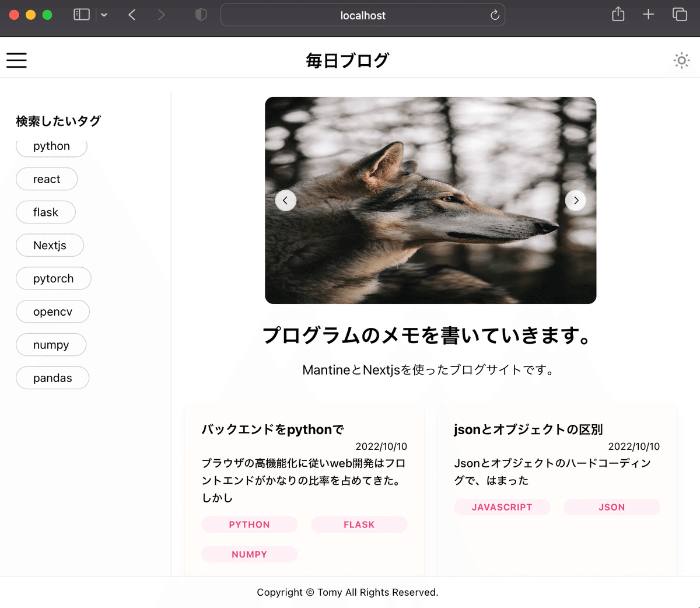
Task: Select the Nextjs tag filter
Action: (50, 246)
